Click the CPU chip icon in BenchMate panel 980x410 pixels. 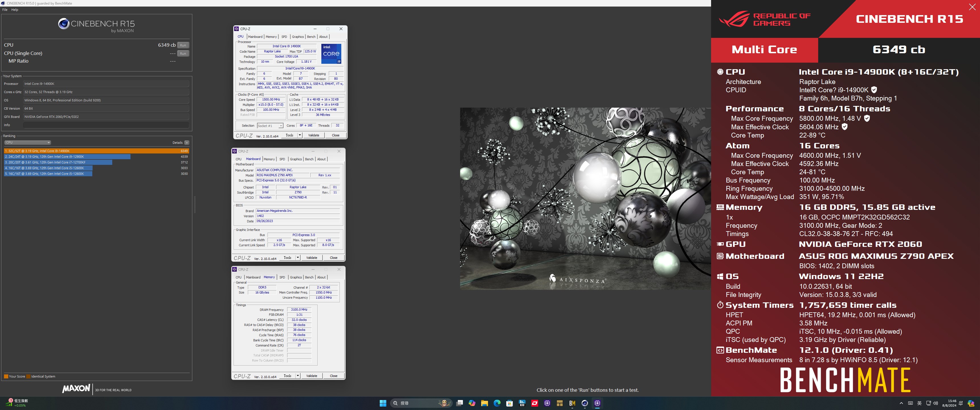click(x=720, y=71)
